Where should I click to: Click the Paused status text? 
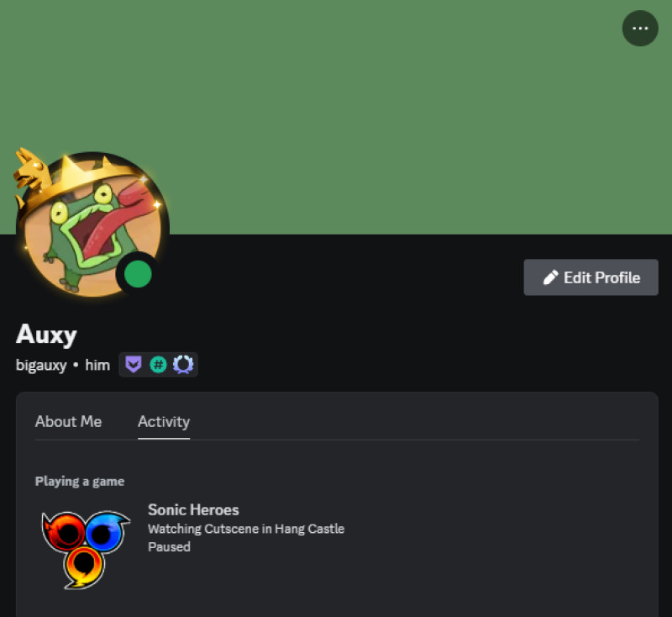click(x=169, y=546)
